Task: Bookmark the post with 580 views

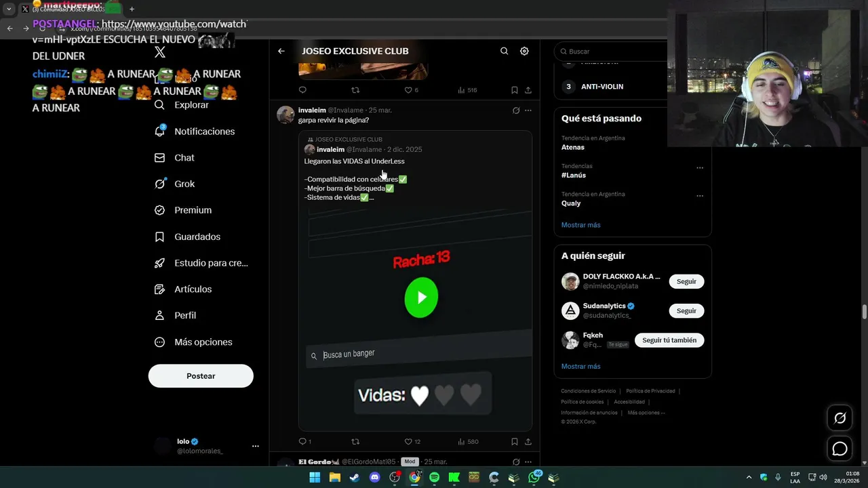Action: point(515,442)
